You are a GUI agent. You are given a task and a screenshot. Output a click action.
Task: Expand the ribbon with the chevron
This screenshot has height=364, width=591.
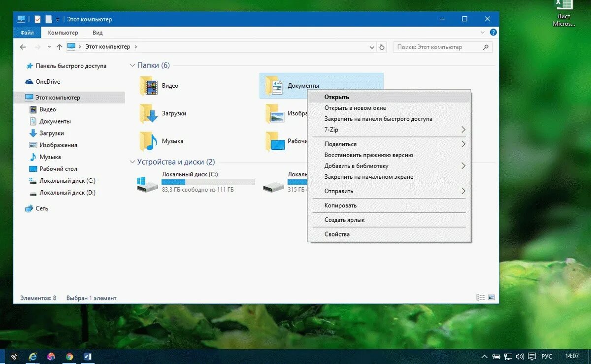[483, 32]
